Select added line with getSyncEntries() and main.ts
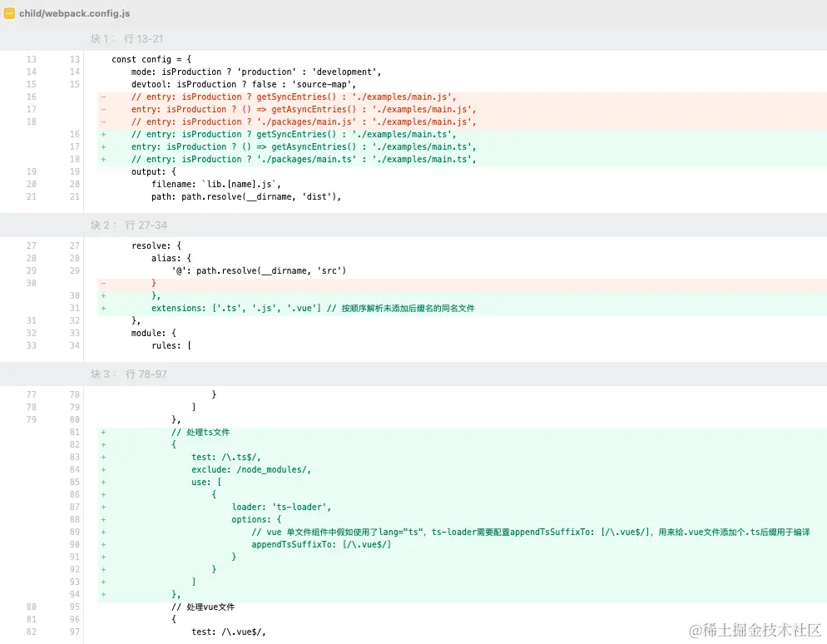827x644 pixels. 294,134
